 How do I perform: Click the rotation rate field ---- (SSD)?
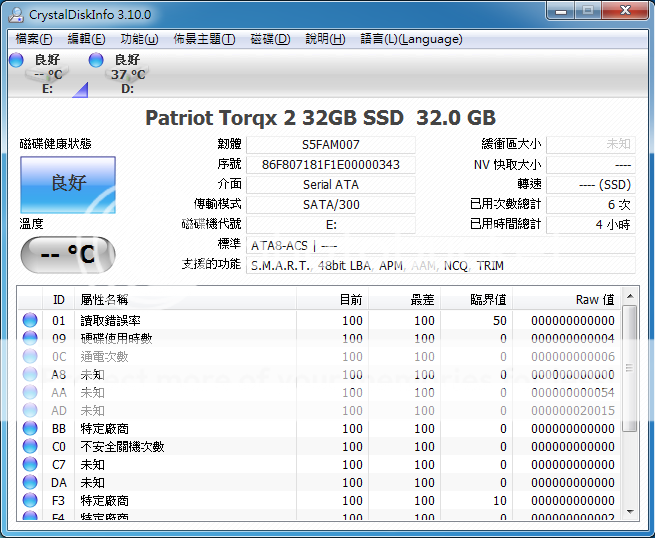click(x=591, y=185)
